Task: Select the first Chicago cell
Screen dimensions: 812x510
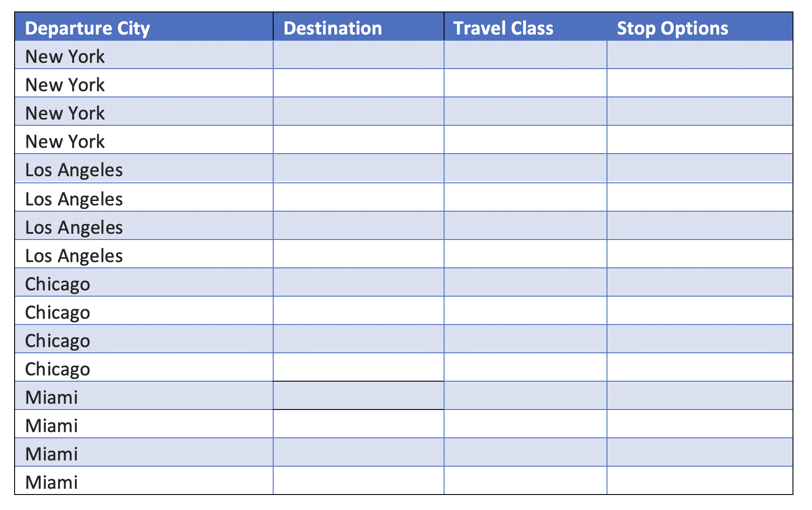Action: click(x=58, y=284)
